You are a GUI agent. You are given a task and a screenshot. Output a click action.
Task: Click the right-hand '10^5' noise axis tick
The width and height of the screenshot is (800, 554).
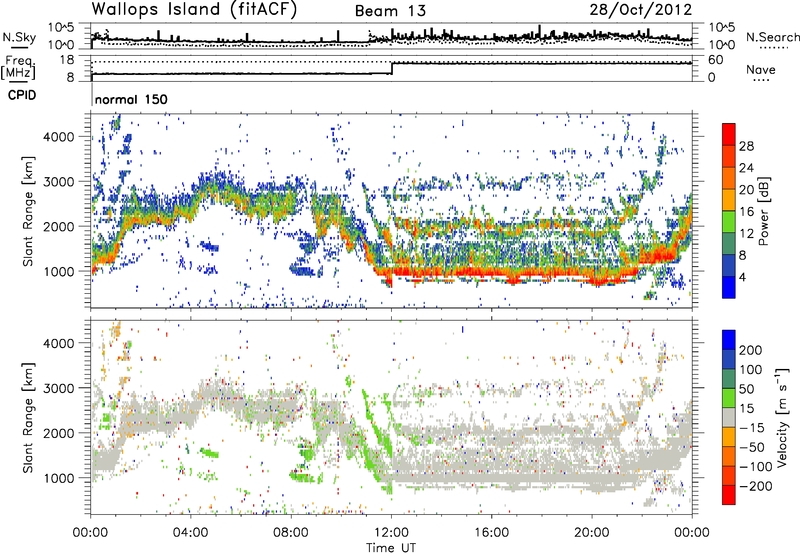(x=722, y=28)
